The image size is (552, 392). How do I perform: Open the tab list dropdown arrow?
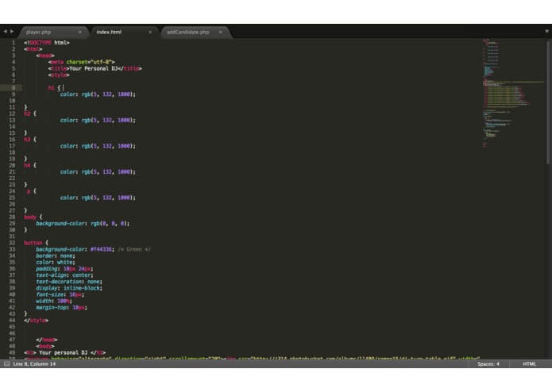(546, 32)
